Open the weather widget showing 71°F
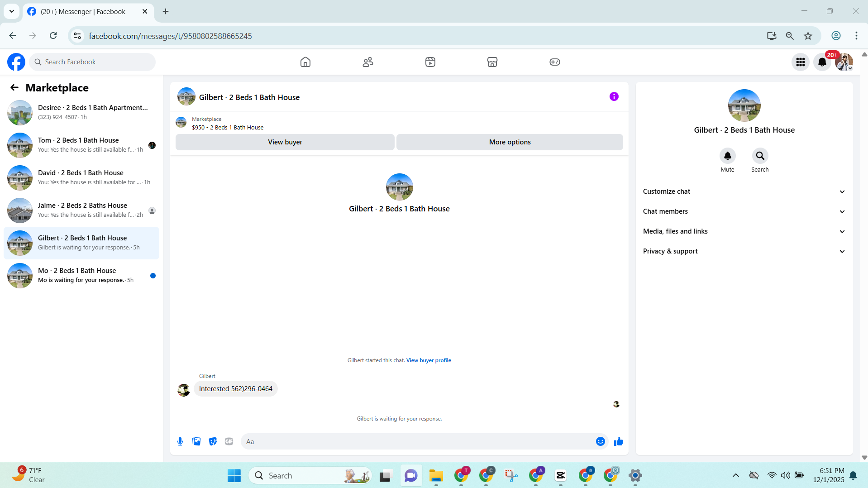868x488 pixels. [29, 475]
